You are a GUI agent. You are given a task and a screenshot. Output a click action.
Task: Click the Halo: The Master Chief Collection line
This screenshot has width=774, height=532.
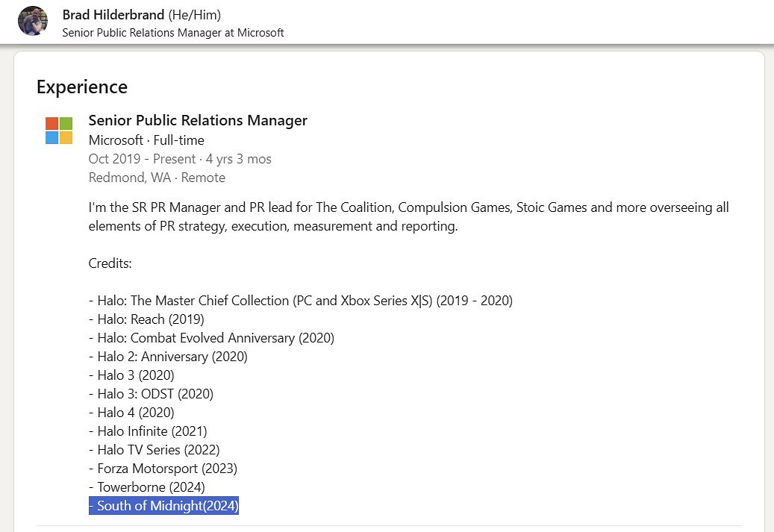(301, 301)
